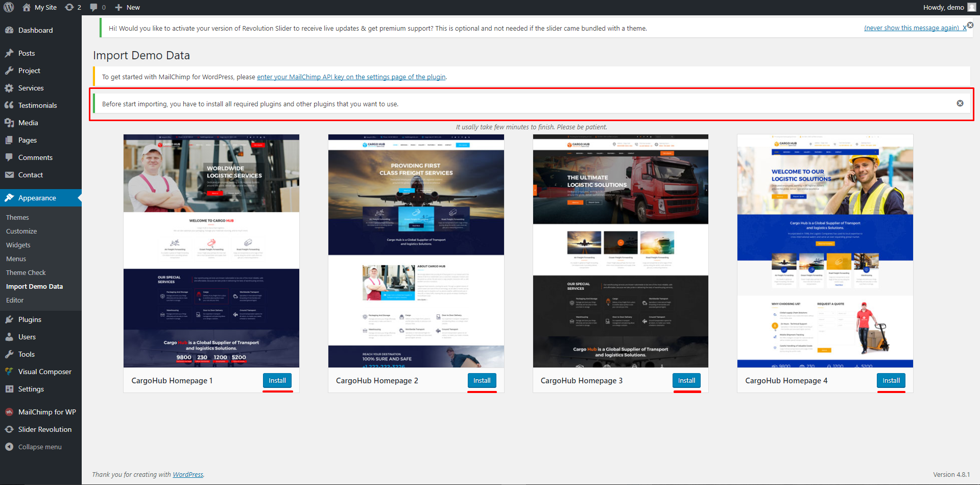Click the CargoHub Homepage 1 title text
This screenshot has height=485, width=980.
point(172,380)
